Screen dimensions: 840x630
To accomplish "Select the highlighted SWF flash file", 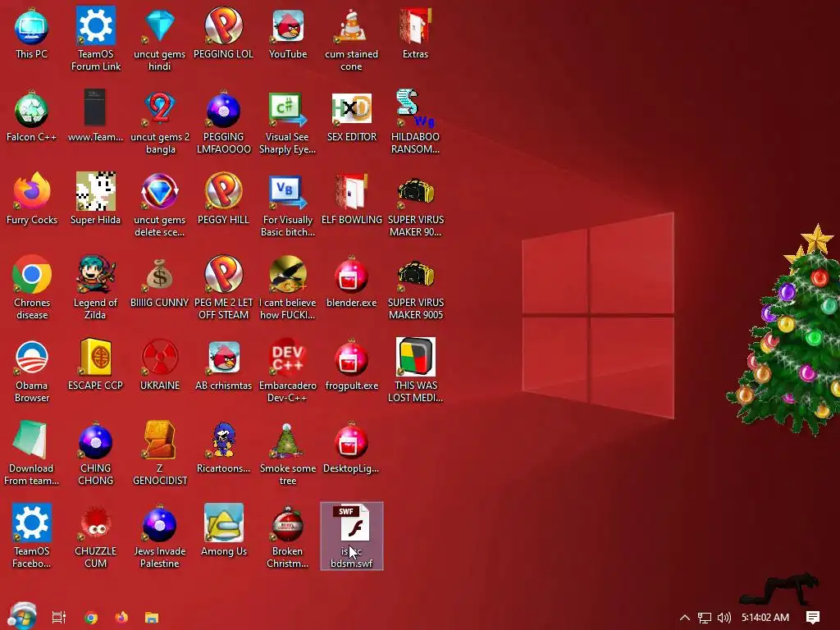I will (x=351, y=536).
